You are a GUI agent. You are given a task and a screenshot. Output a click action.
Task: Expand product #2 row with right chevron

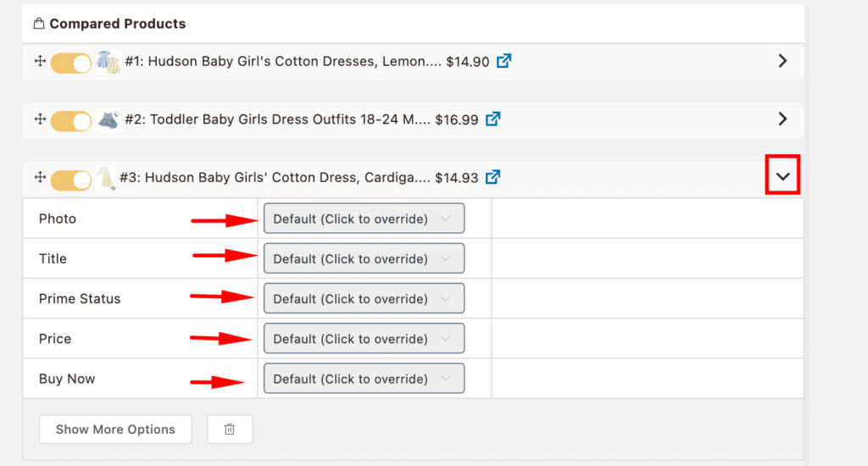click(x=782, y=119)
